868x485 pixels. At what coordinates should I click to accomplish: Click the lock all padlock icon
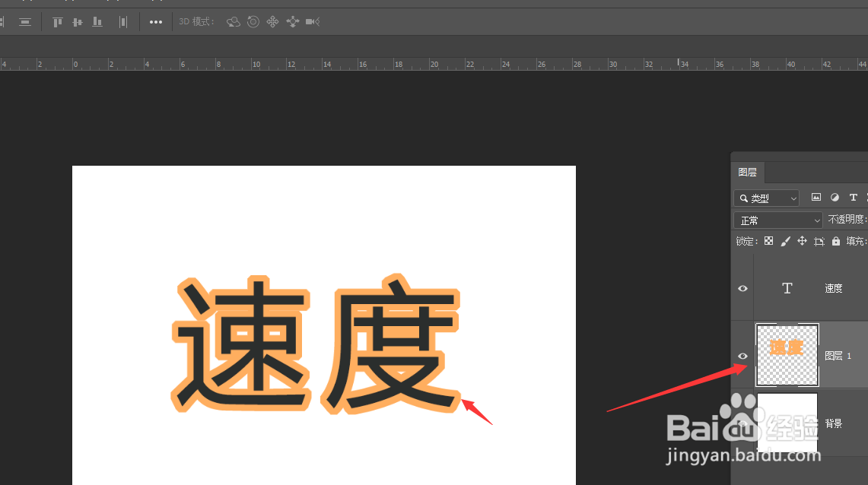click(836, 241)
